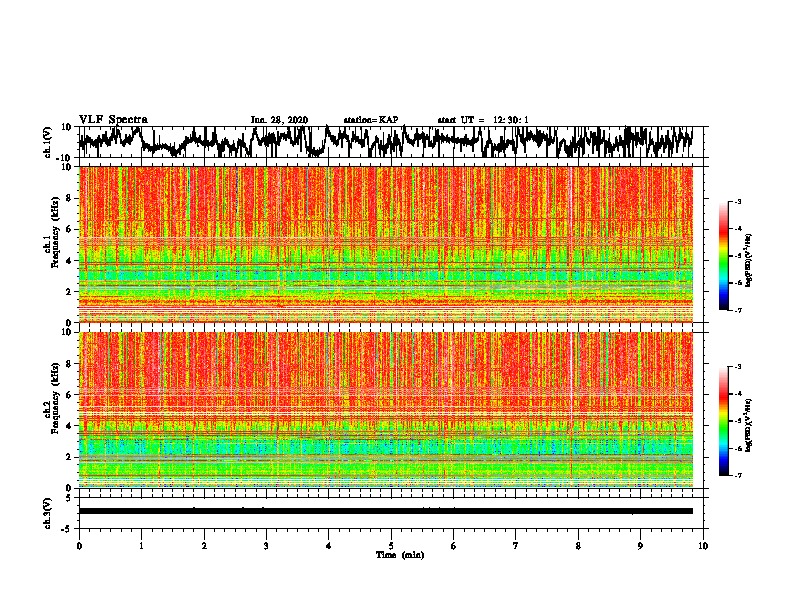792x612 pixels.
Task: Click the black ch.3 signal bar
Action: [386, 511]
